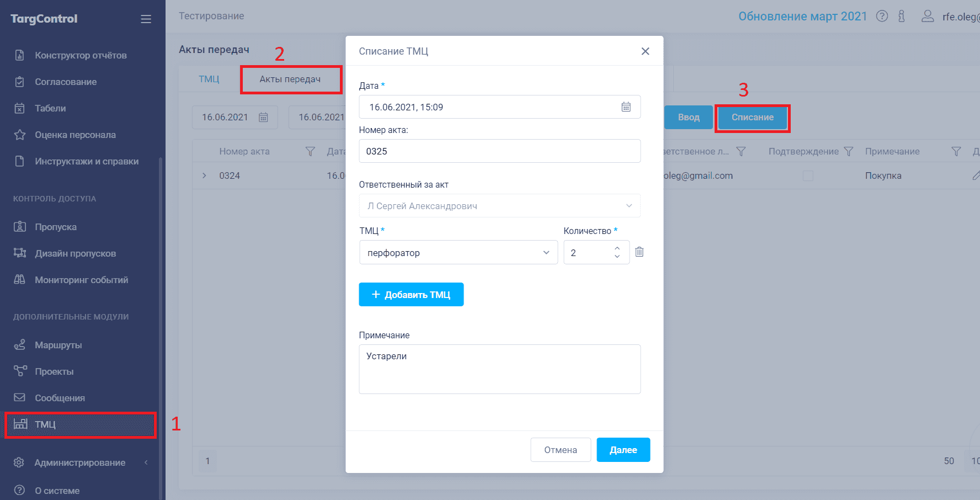Click the Мониторинг событий icon
The width and height of the screenshot is (980, 500).
click(20, 279)
